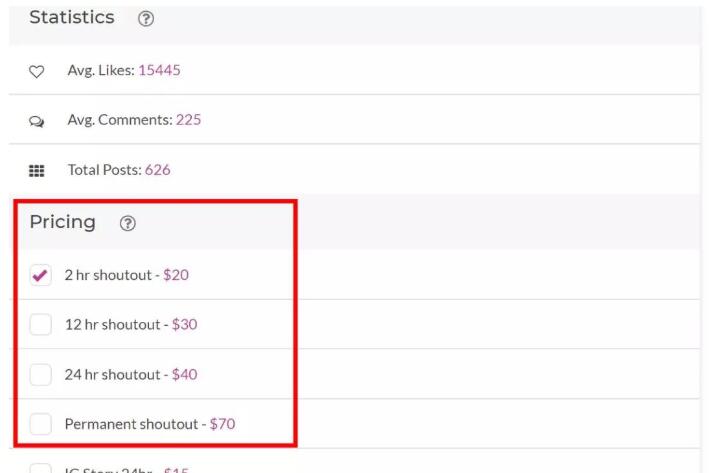Open the help tooltip beside Pricing

pyautogui.click(x=127, y=224)
